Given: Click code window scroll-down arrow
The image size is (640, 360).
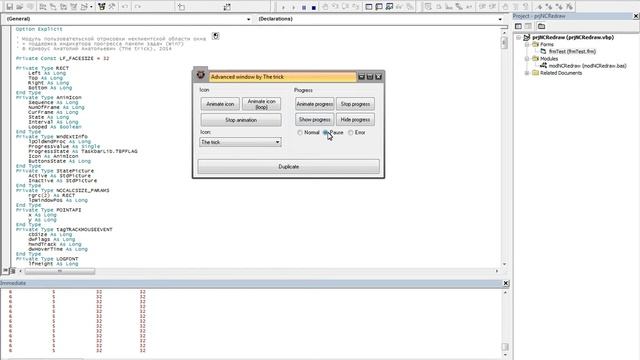Looking at the screenshot, I should tap(504, 264).
